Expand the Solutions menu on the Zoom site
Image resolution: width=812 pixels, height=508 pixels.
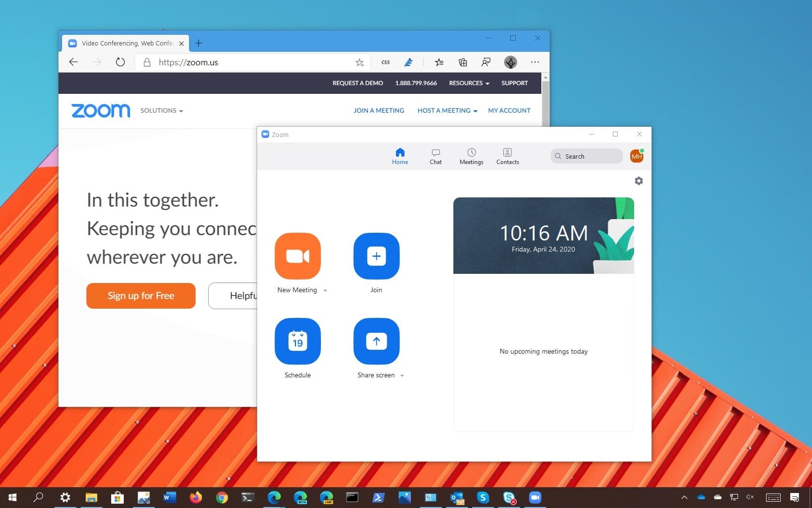(x=161, y=111)
